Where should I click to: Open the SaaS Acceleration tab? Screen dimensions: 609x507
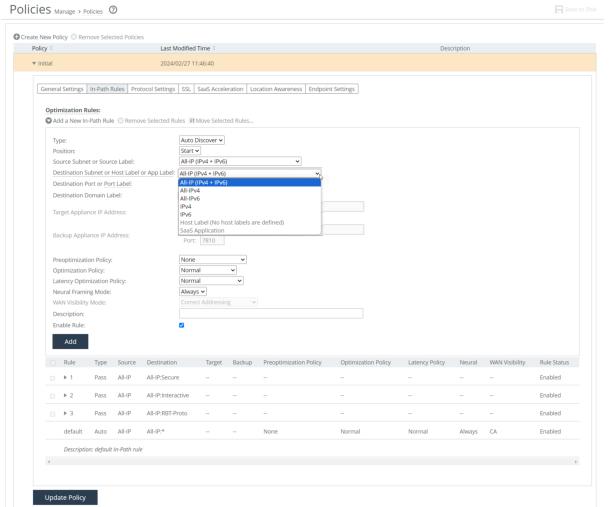[x=218, y=89]
